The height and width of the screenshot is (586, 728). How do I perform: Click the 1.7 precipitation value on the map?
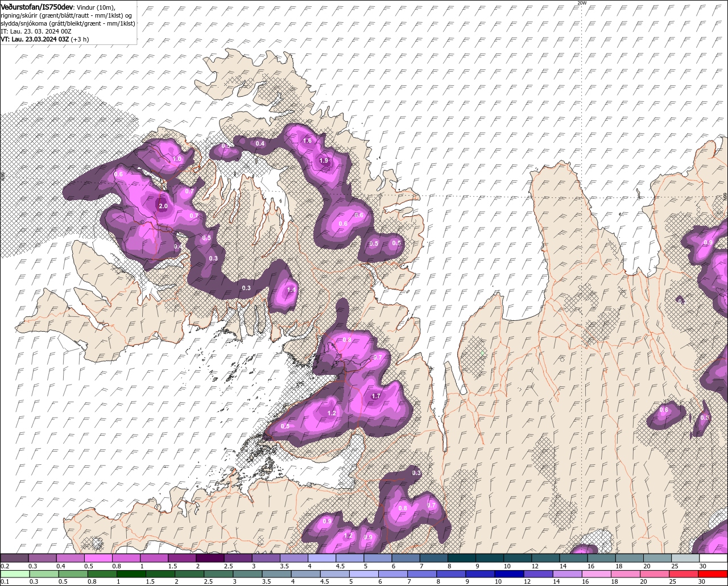376,396
